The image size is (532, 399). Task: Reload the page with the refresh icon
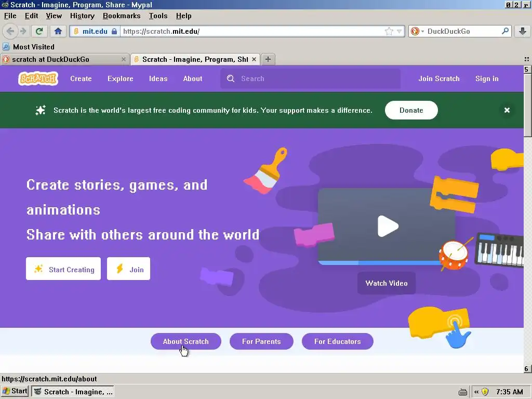click(x=39, y=31)
